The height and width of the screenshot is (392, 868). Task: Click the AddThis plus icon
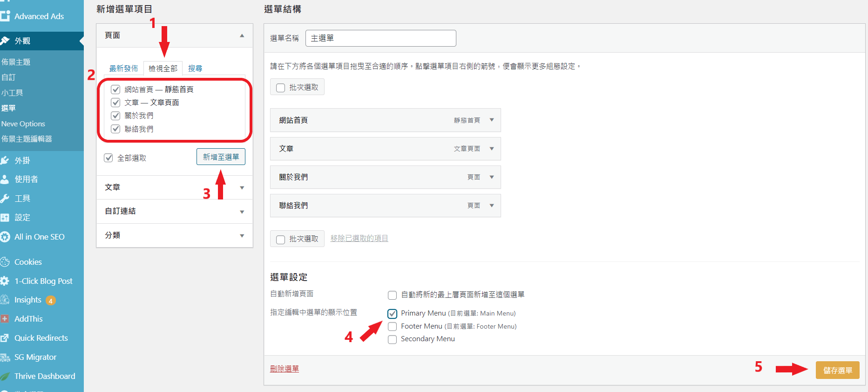[x=5, y=319]
